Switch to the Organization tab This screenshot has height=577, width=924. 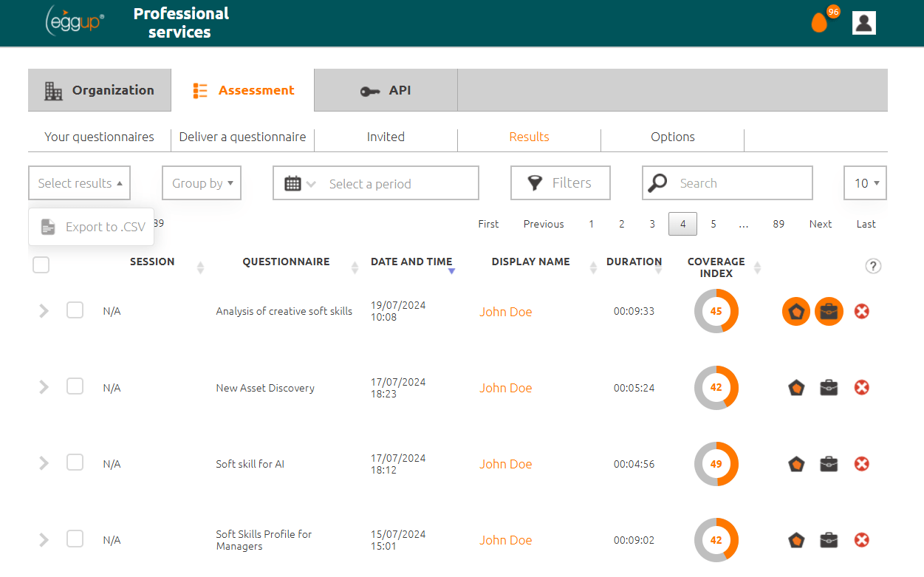pos(100,90)
